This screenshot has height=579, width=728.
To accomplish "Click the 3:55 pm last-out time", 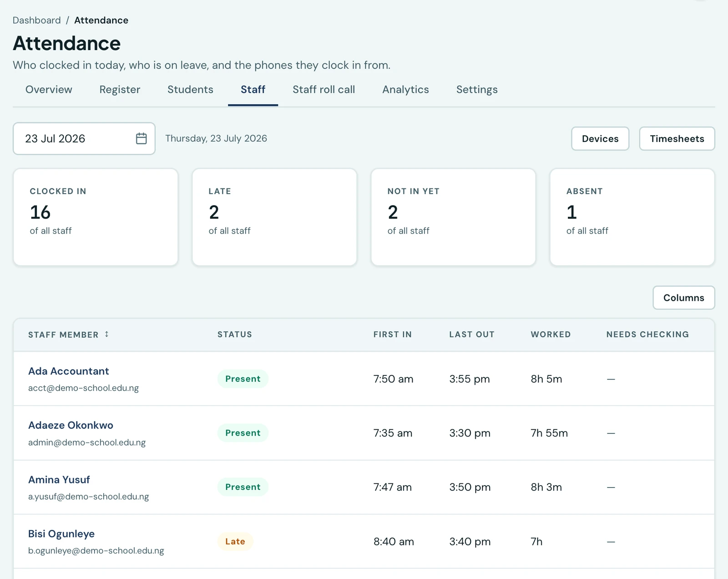I will coord(470,379).
